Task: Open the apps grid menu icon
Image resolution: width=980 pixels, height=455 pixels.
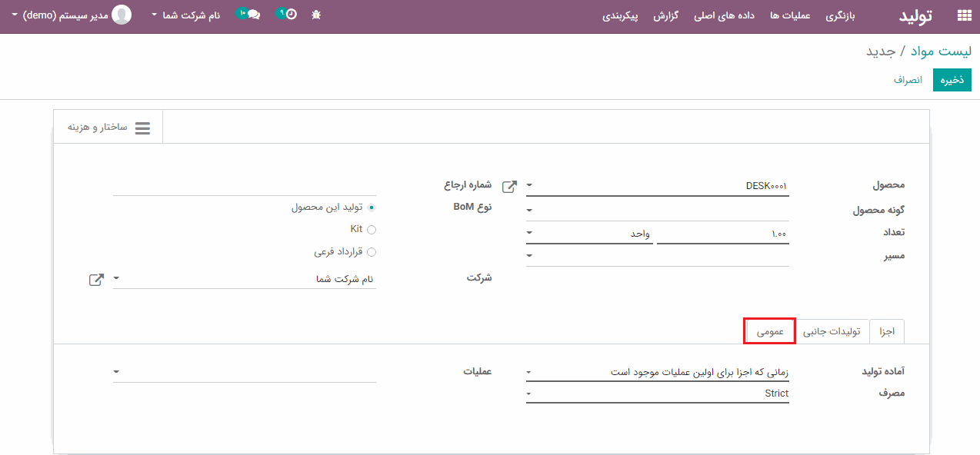Action: (963, 15)
